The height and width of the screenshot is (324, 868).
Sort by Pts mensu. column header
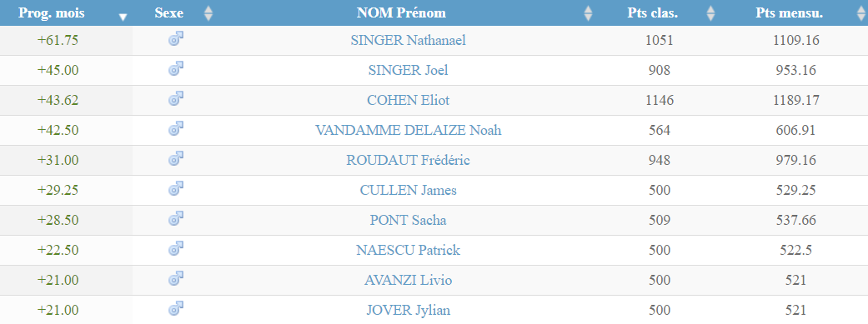point(789,13)
